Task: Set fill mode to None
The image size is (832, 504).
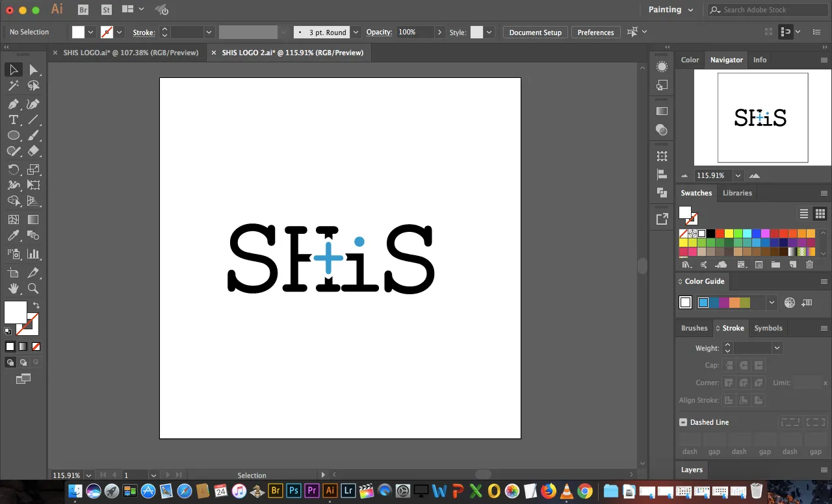Action: click(x=36, y=347)
